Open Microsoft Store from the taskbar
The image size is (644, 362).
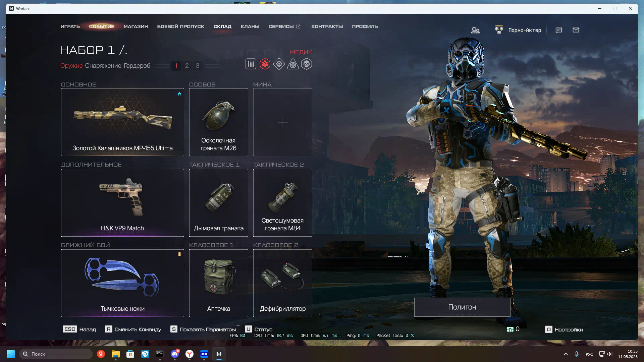pos(130,354)
